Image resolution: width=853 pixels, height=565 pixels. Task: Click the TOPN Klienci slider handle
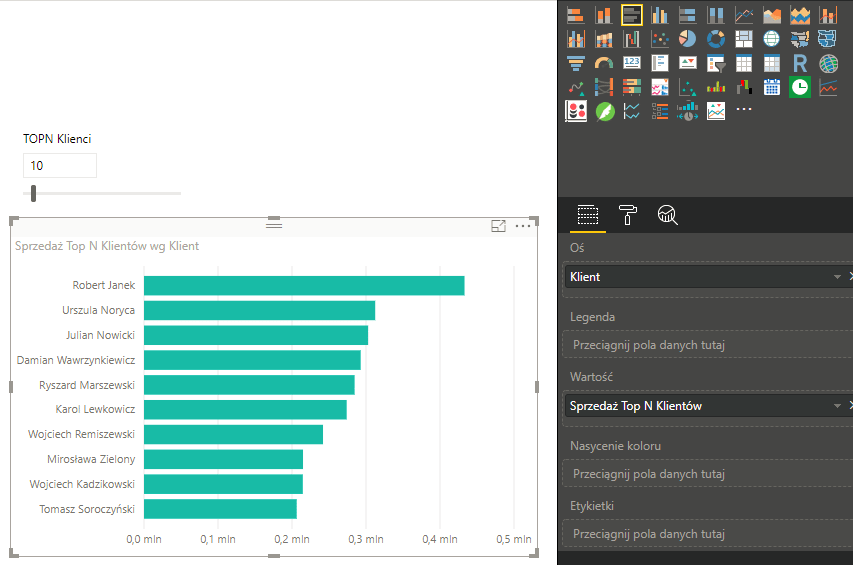34,193
